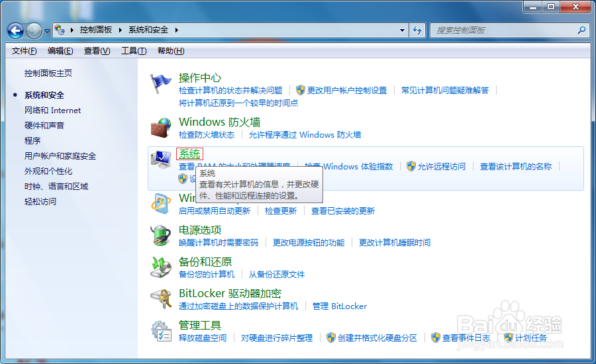Image resolution: width=596 pixels, height=364 pixels.
Task: Click 检查防火墙状态 link
Action: pos(207,135)
